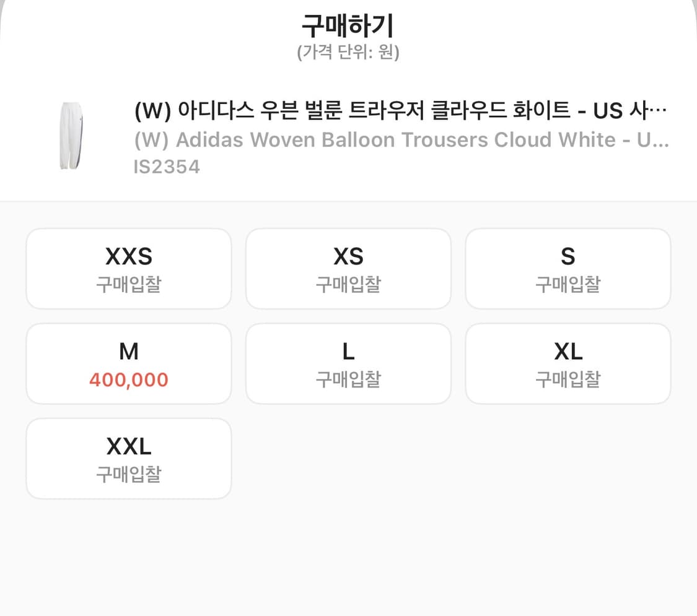697x616 pixels.
Task: Choose the XXL size purchase bid option
Action: pos(128,458)
